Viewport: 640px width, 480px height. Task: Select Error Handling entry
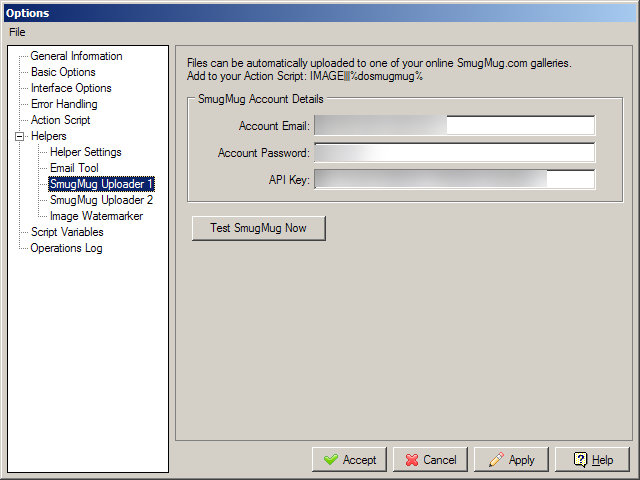pyautogui.click(x=64, y=104)
